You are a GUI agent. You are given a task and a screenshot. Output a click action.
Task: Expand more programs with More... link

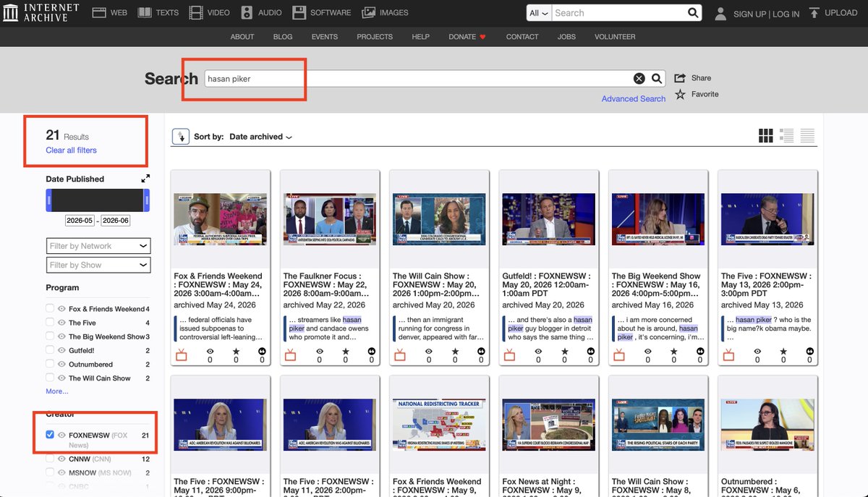coord(57,391)
